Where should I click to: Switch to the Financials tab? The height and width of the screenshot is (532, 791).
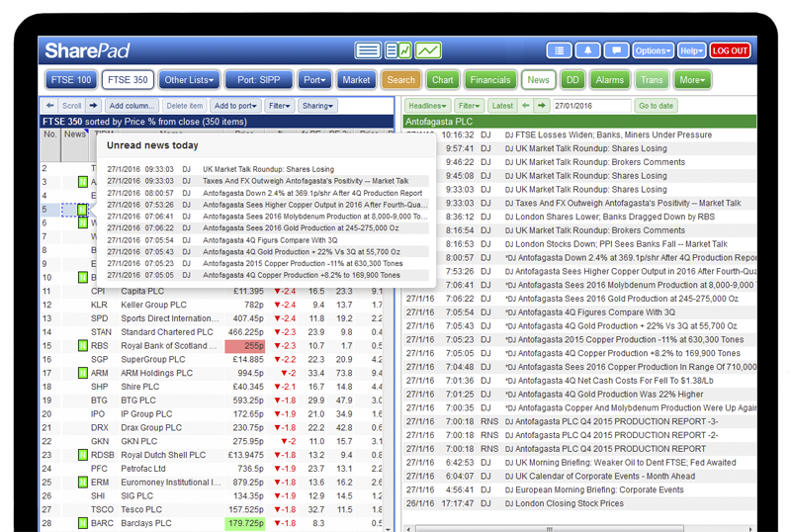[490, 80]
